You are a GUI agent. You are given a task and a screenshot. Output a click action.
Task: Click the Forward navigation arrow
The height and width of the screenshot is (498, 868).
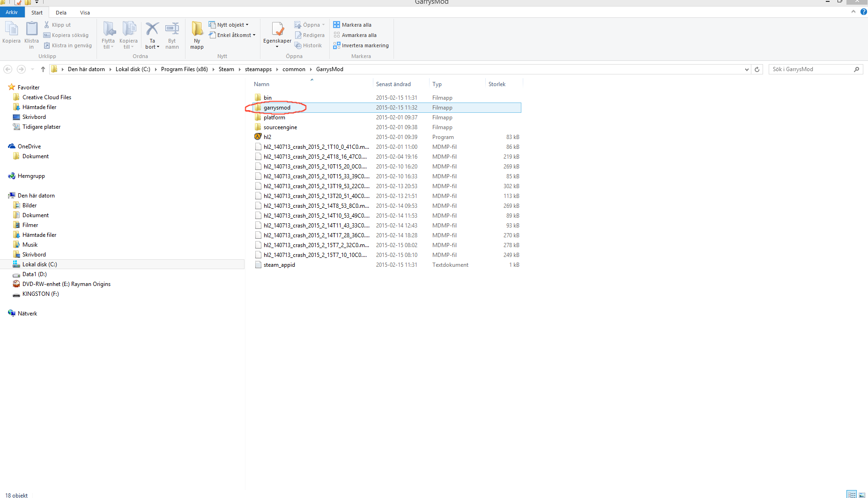click(21, 69)
